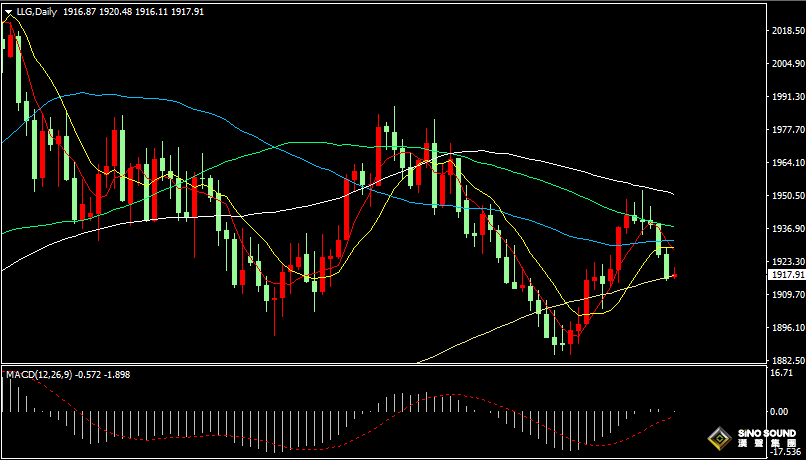The image size is (806, 460).
Task: Select the MACD(12,26,9) indicator label
Action: pyautogui.click(x=38, y=374)
